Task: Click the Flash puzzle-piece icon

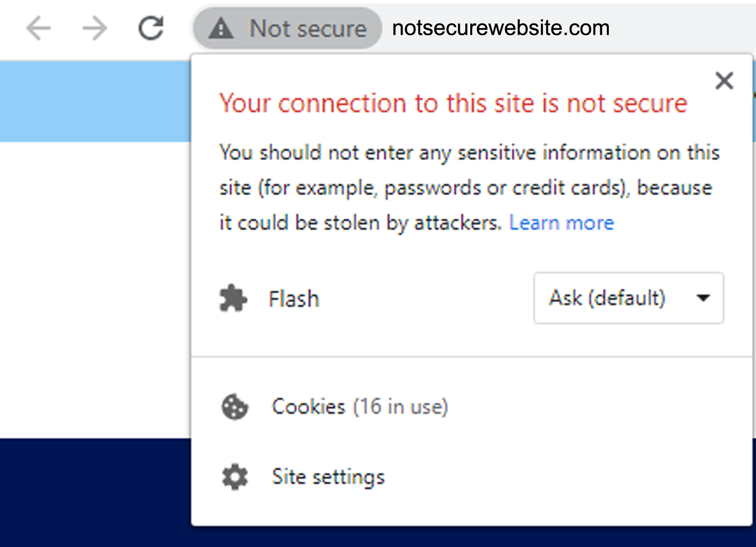Action: coord(233,298)
